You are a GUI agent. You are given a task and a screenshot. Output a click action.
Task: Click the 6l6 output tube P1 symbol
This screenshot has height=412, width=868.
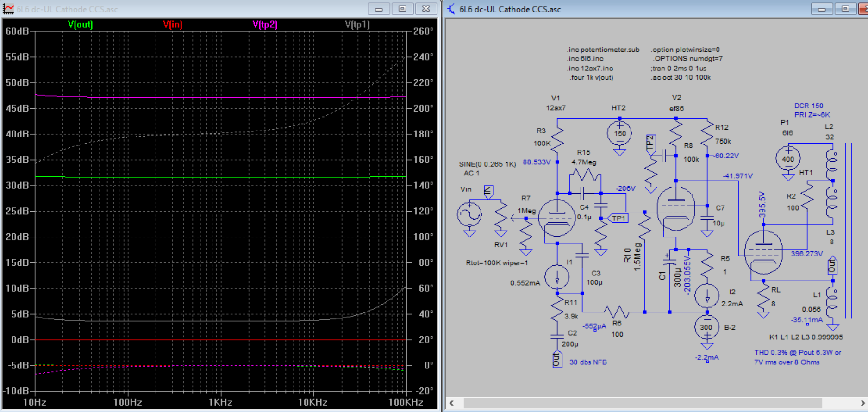click(x=763, y=253)
